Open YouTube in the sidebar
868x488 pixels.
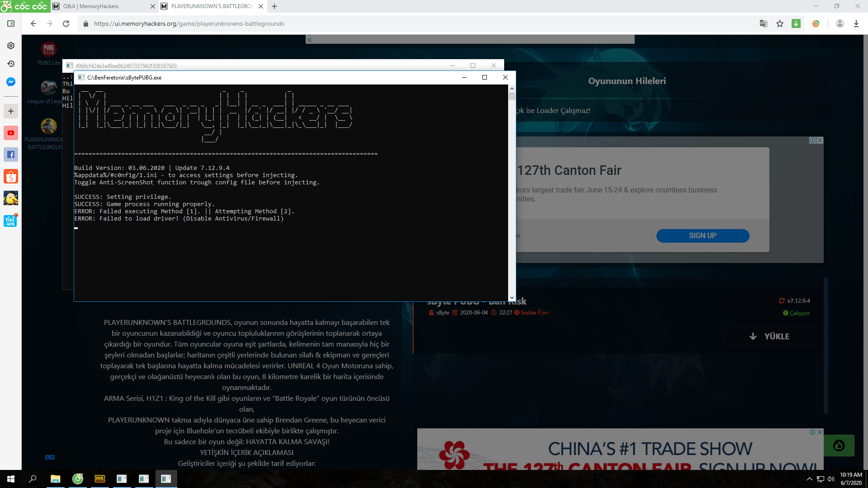coord(11,133)
